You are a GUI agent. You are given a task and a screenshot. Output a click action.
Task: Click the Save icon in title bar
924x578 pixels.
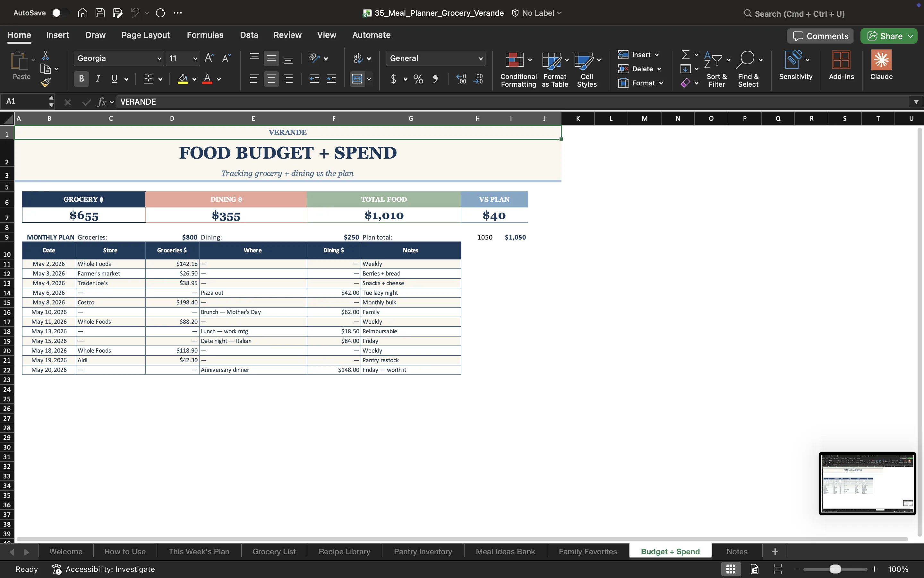click(x=100, y=13)
